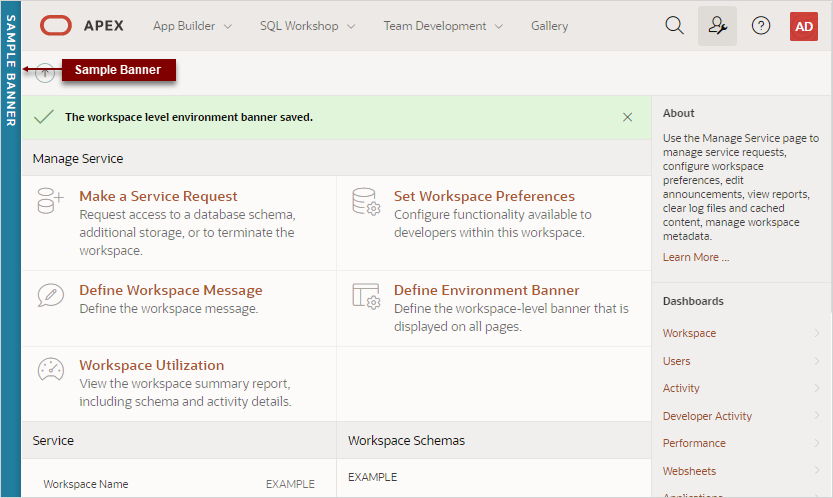Open Make a Service Request link
Screen dimensions: 833x498
[x=158, y=196]
